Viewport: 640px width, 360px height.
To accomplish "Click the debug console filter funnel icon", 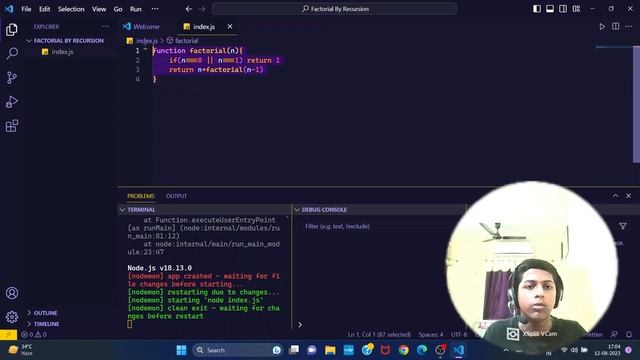I will 623,226.
